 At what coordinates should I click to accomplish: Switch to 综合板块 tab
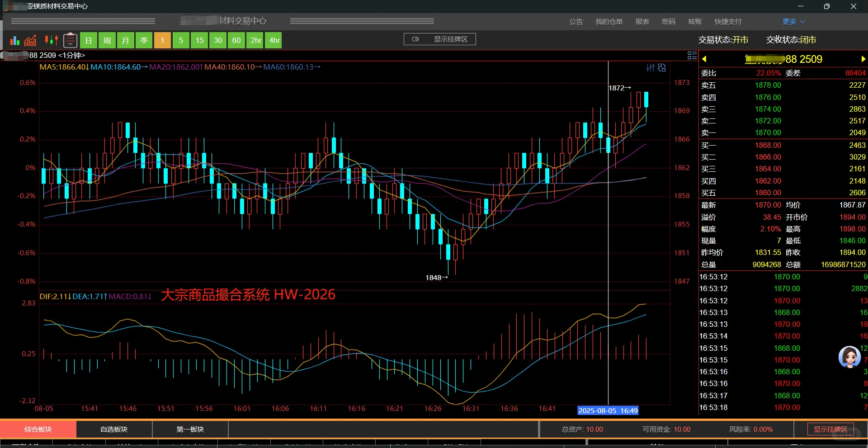click(38, 429)
